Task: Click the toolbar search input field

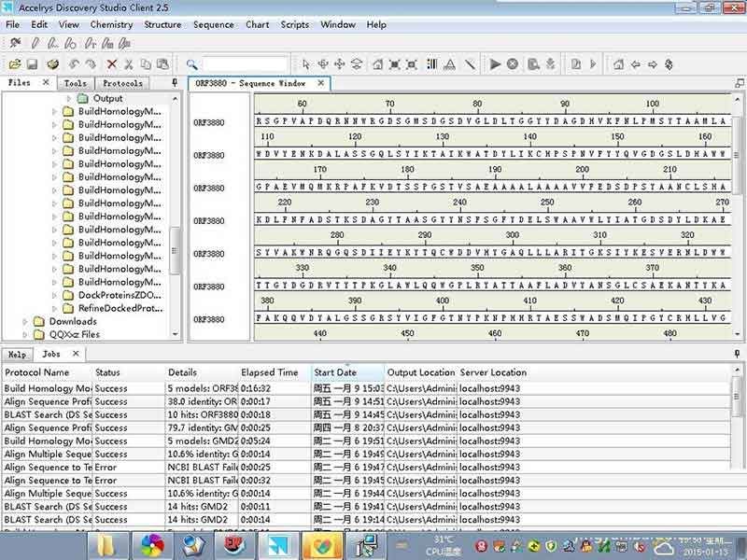Action: click(x=245, y=64)
